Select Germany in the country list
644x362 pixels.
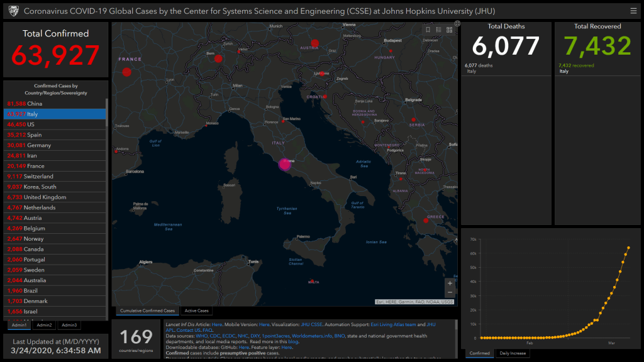coord(54,145)
